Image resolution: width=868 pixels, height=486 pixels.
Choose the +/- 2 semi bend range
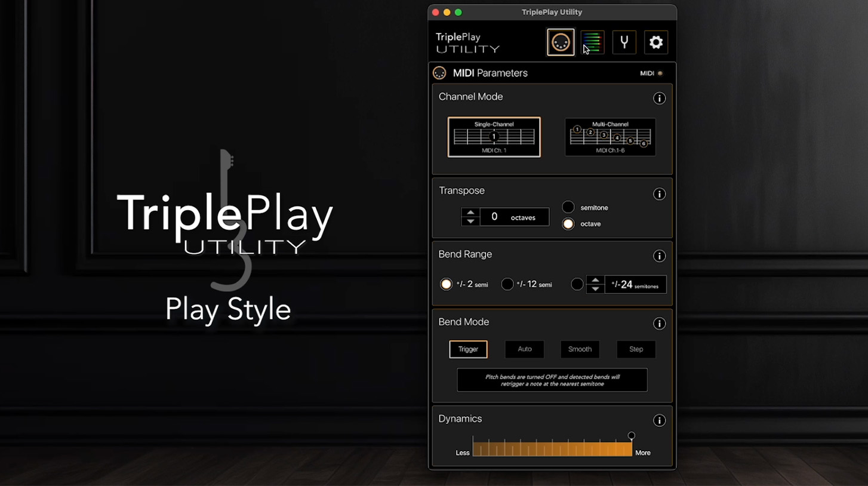pos(446,284)
